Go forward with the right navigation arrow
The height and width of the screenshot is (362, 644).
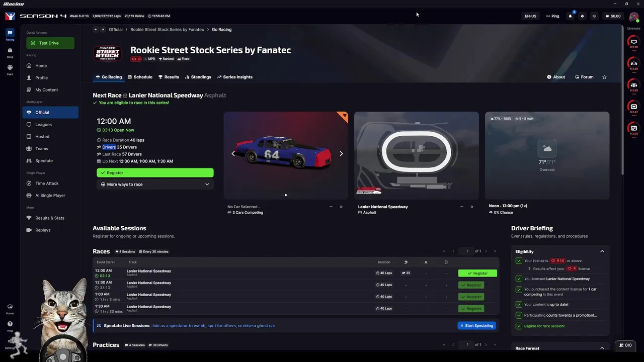(x=103, y=30)
